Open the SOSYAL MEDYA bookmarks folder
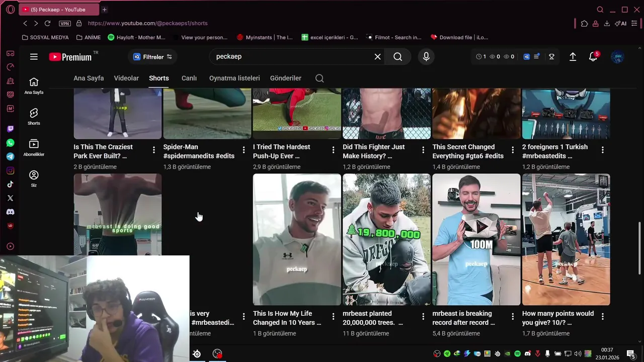Viewport: 644px width, 362px height. [45, 37]
